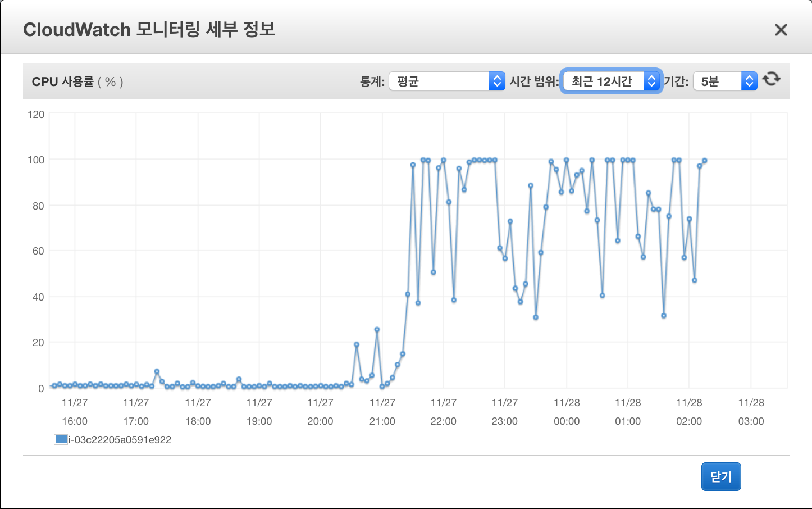Click the 11/27 21:00 x-axis label
The width and height of the screenshot is (812, 509).
click(x=382, y=412)
